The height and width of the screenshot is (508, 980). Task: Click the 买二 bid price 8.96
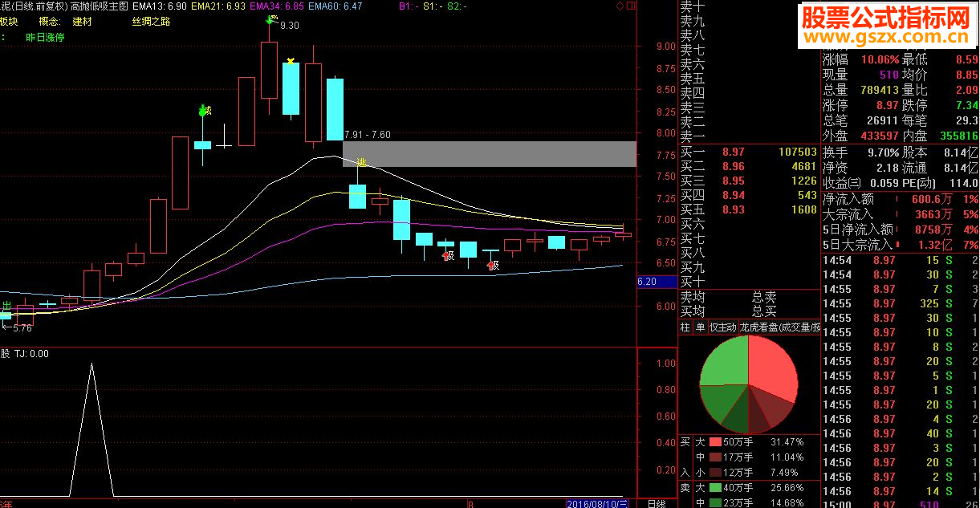click(x=734, y=166)
